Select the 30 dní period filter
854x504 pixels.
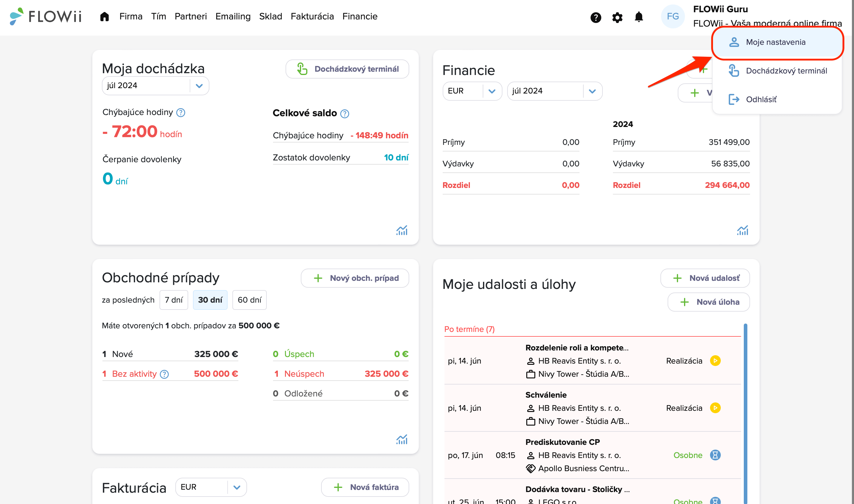(210, 300)
